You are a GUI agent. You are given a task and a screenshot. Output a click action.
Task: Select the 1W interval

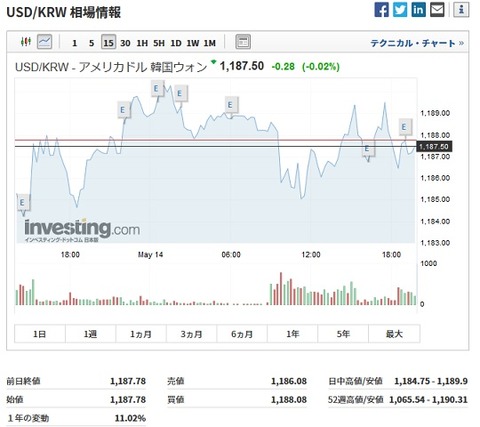coord(193,43)
